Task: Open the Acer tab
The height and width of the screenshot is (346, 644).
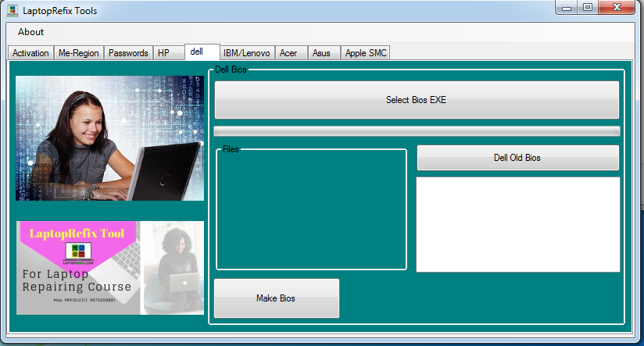Action: click(x=292, y=53)
